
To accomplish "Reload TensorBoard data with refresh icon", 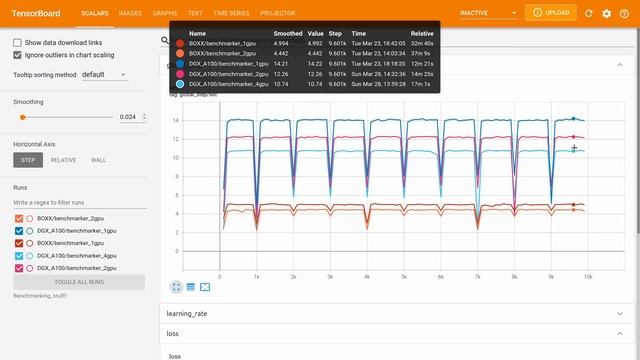I will 588,13.
